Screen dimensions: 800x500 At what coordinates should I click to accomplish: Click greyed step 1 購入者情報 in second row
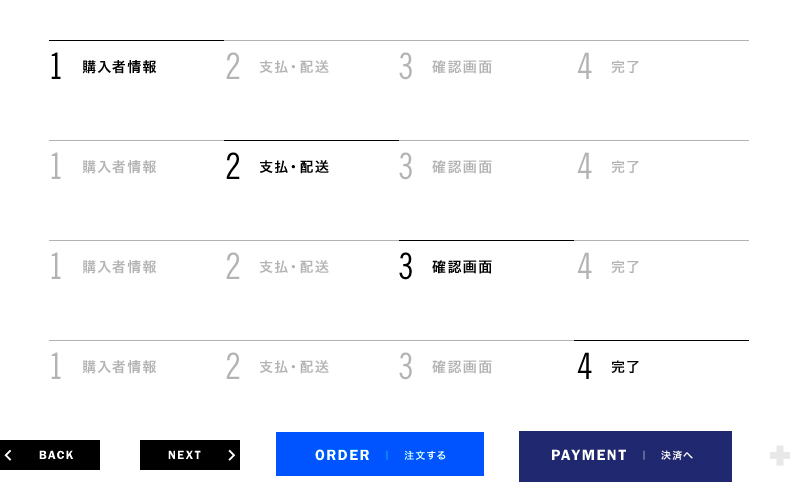click(x=104, y=167)
